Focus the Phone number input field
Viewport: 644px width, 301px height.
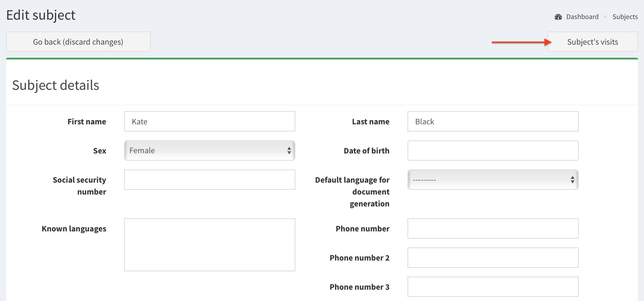coord(493,228)
